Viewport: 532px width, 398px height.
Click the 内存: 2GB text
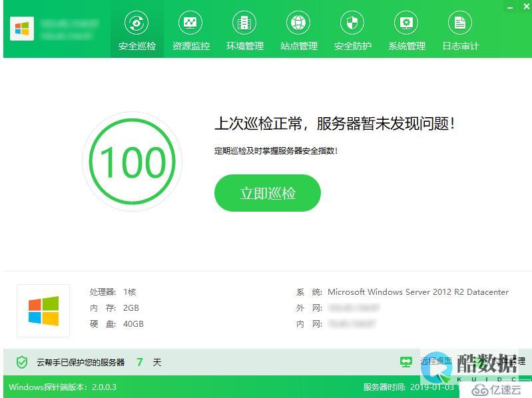click(115, 308)
